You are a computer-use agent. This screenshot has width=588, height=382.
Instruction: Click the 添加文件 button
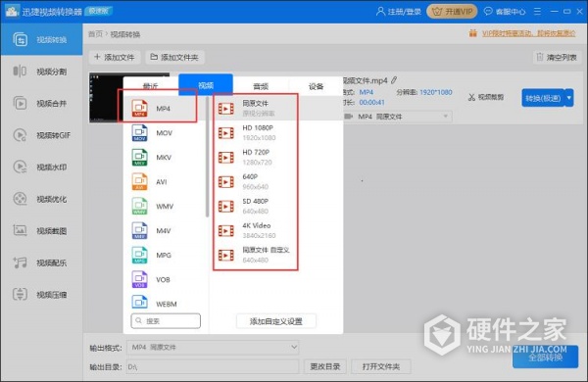pos(115,57)
